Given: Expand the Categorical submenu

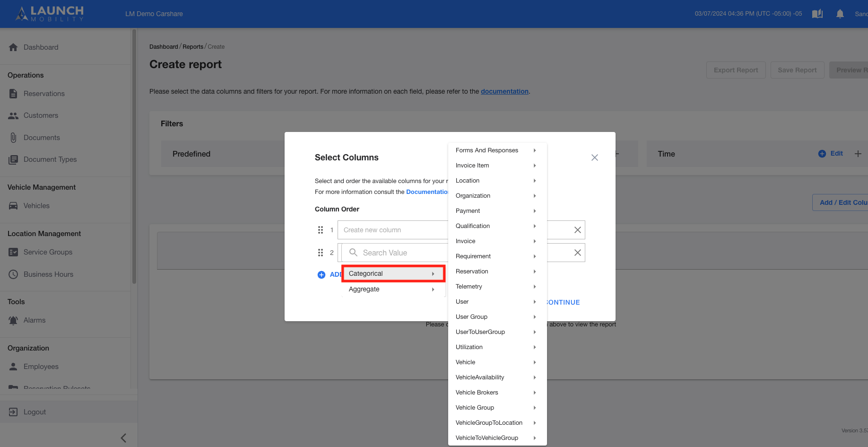Looking at the screenshot, I should 393,274.
